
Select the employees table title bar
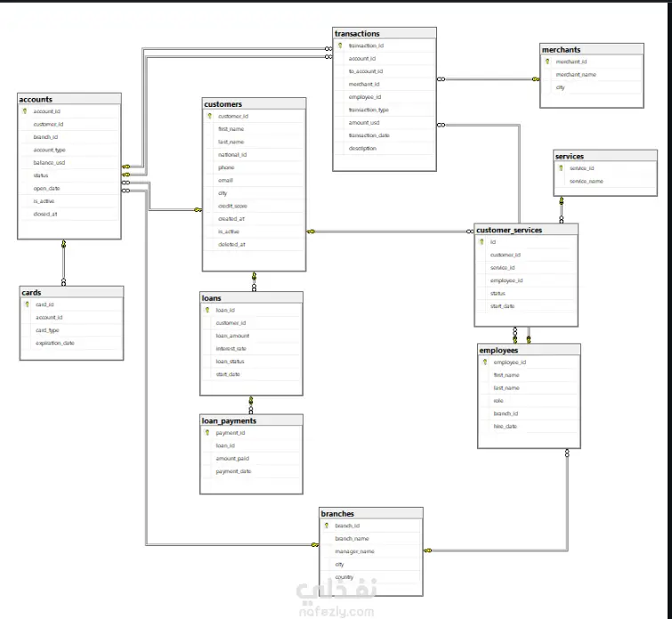click(529, 350)
